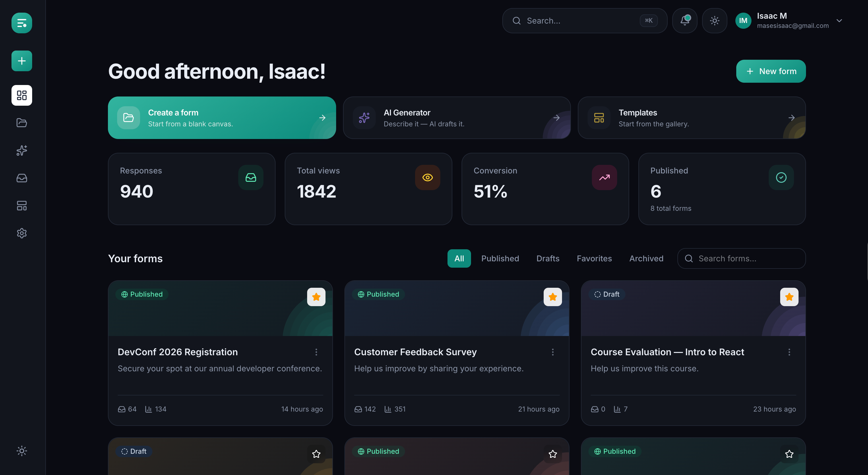Click the Total views eye icon
The image size is (868, 475).
428,177
